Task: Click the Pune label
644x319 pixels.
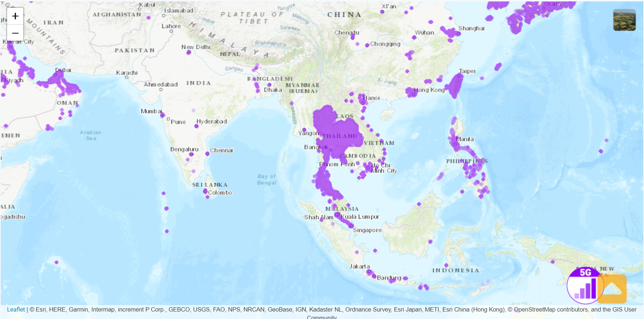Action: [178, 122]
